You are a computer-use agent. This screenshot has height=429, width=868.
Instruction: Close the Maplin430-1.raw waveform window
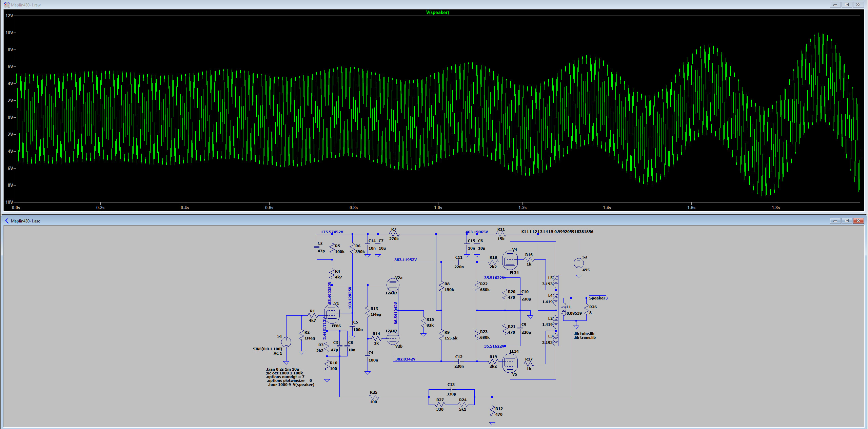858,4
